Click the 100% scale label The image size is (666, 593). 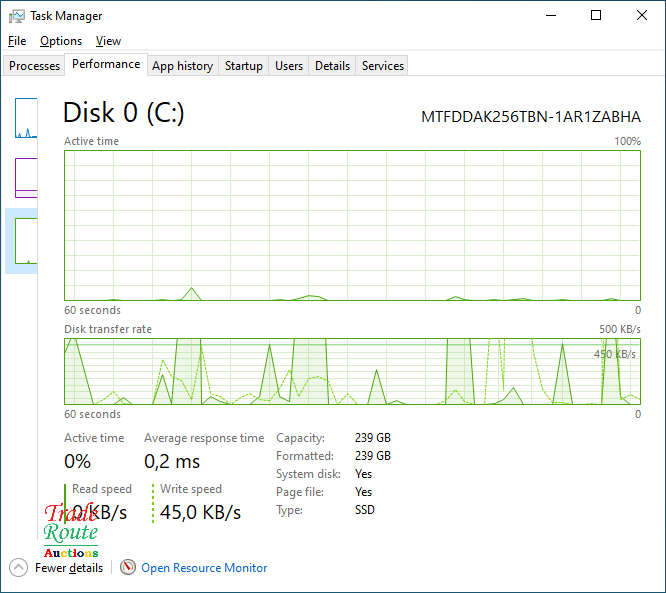pyautogui.click(x=627, y=141)
